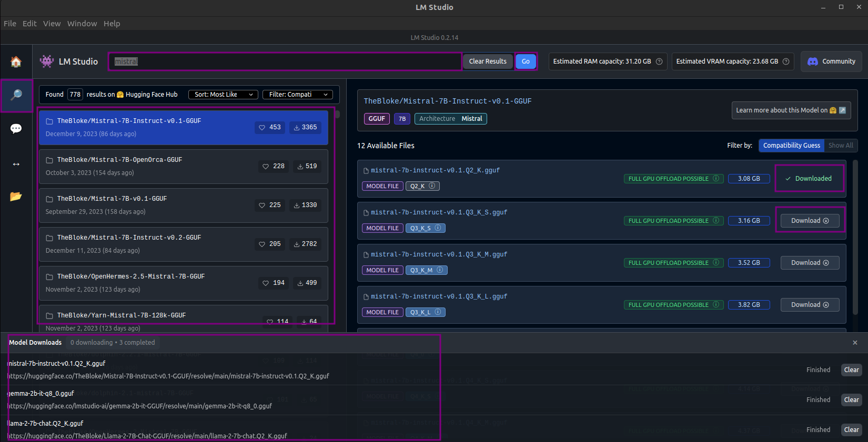This screenshot has width=868, height=442.
Task: Open the Sort: Most Like dropdown
Action: click(223, 95)
